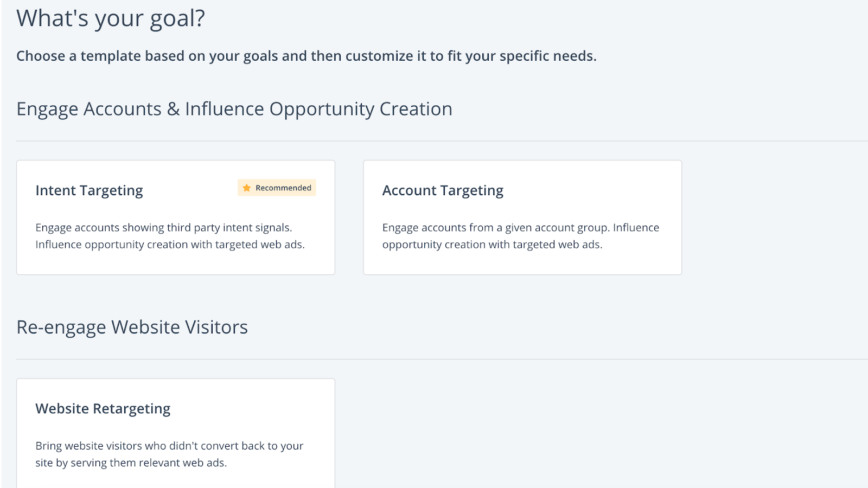Open the Website Retargeting template title

(x=103, y=409)
